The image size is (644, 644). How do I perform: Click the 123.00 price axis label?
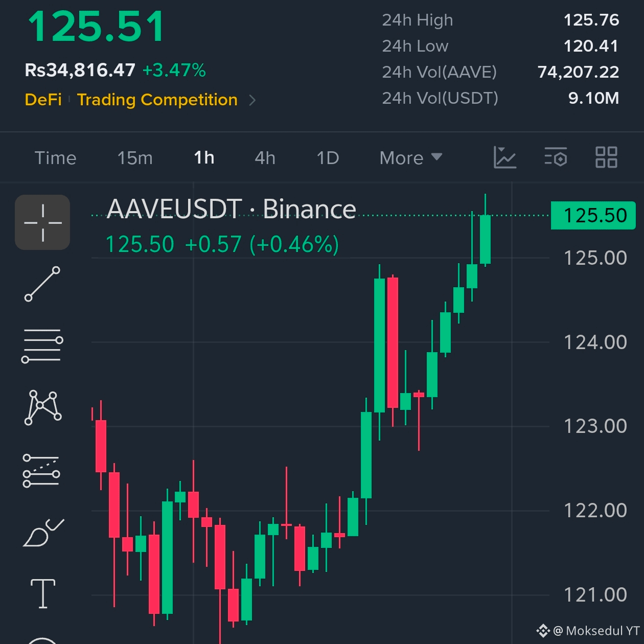tap(595, 426)
